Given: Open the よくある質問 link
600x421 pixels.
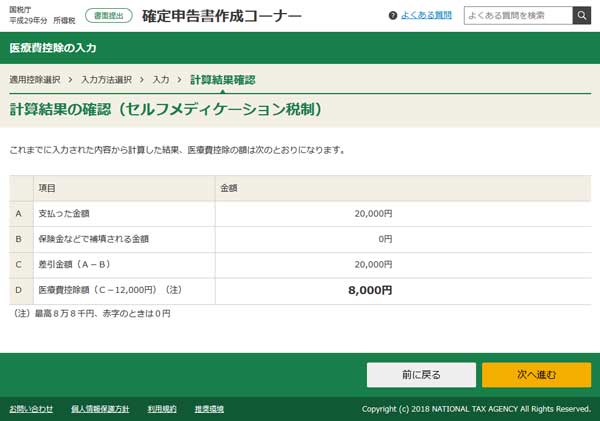Looking at the screenshot, I should tap(426, 16).
